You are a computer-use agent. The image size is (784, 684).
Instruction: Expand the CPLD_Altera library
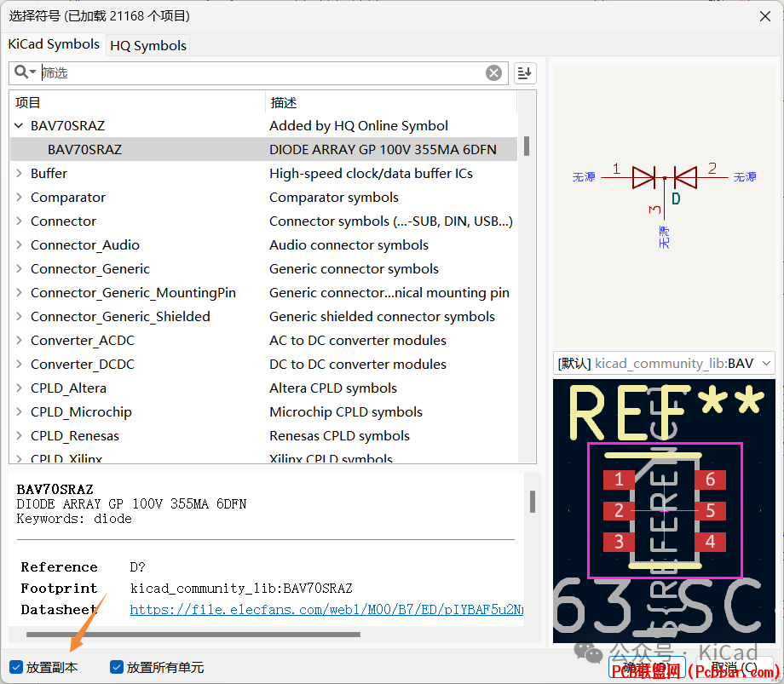point(19,388)
